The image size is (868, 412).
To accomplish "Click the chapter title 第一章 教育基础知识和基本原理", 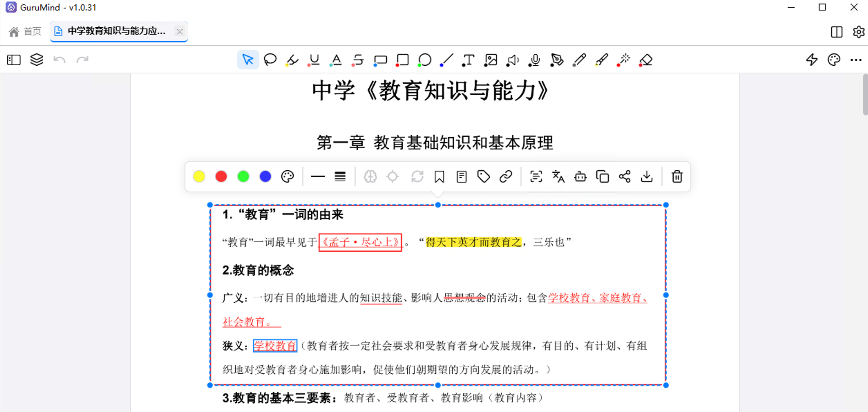I will click(x=435, y=143).
